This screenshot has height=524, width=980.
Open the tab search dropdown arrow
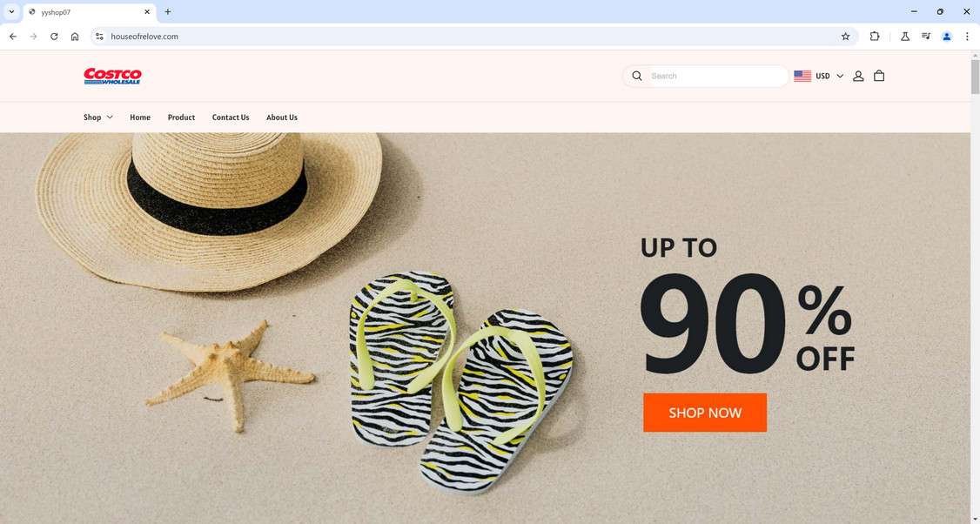point(11,11)
